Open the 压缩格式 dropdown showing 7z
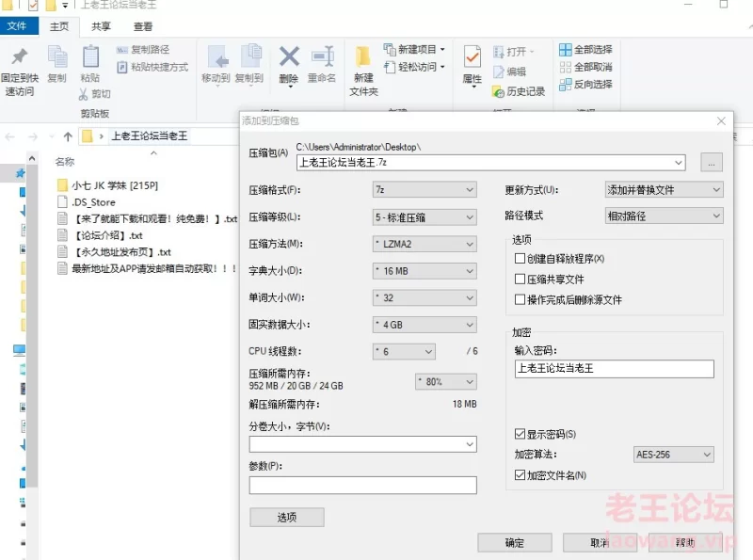753x560 pixels. [425, 189]
